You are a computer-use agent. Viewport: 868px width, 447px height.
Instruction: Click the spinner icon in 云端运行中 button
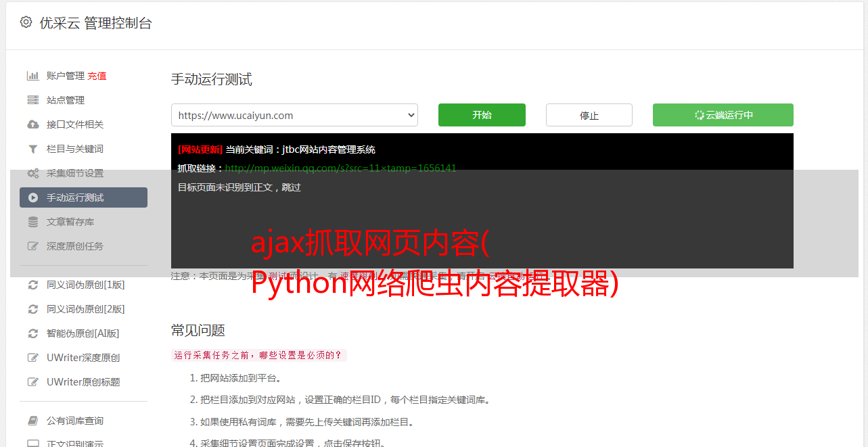pyautogui.click(x=699, y=115)
